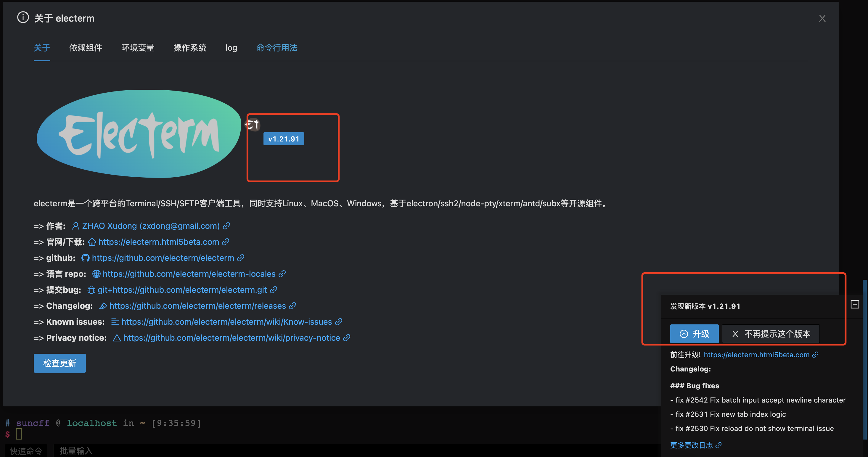This screenshot has height=457, width=868.
Task: Open the 命令行用法 link tab
Action: (277, 48)
